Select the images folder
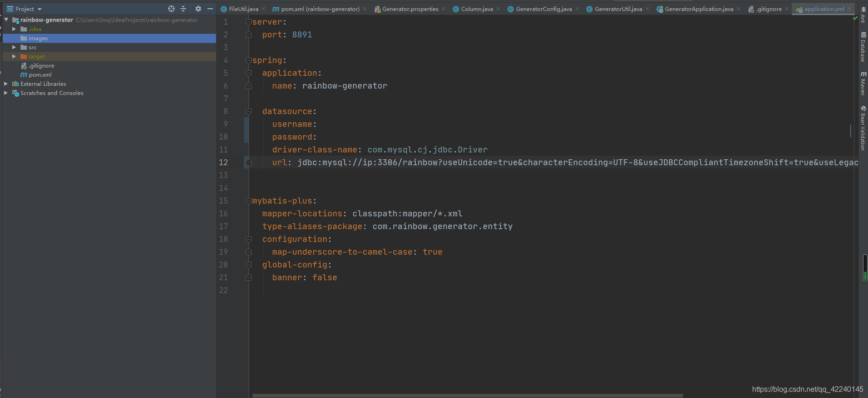 109,38
